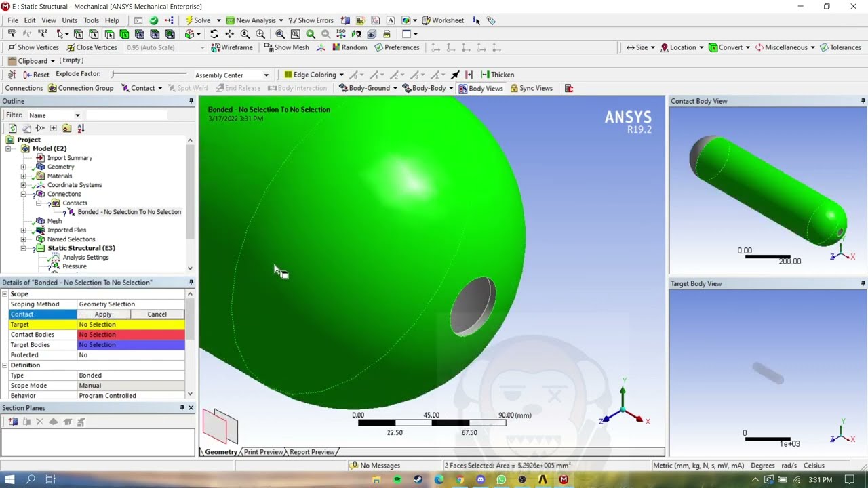Viewport: 868px width, 488px height.
Task: Expand the Named Selections tree node
Action: tap(23, 239)
